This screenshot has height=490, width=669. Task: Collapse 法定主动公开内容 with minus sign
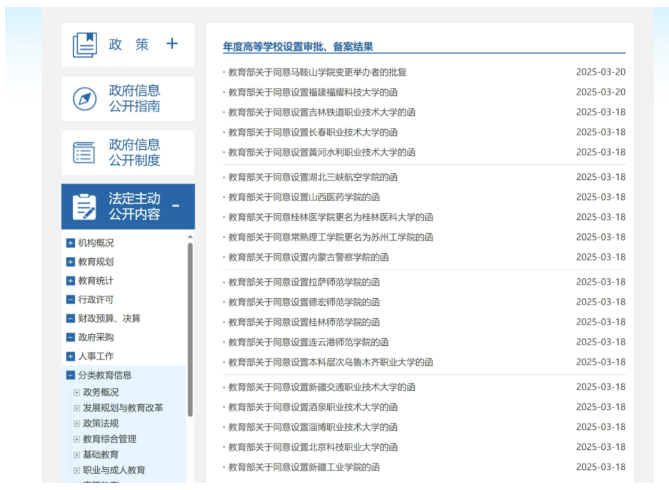[x=176, y=206]
